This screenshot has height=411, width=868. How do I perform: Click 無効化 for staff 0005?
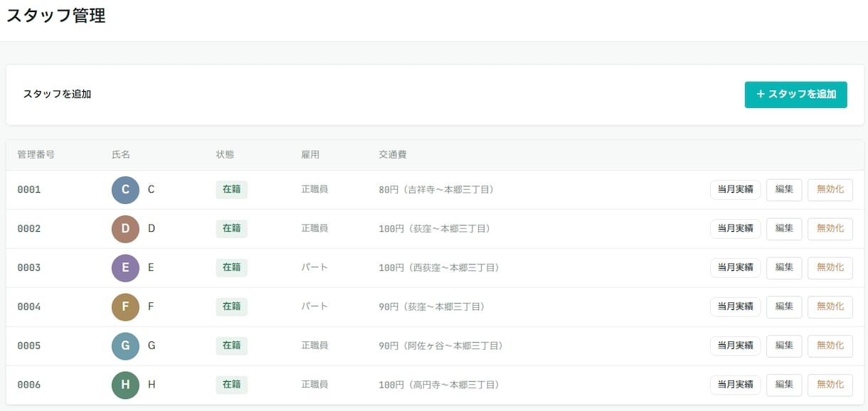[x=830, y=346]
